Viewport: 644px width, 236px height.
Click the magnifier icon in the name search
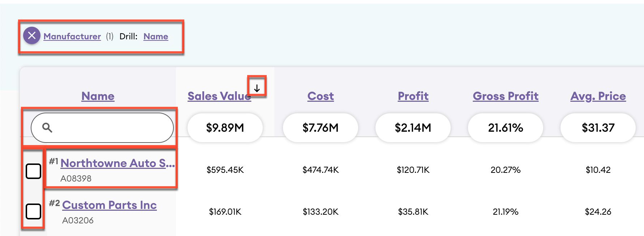47,127
